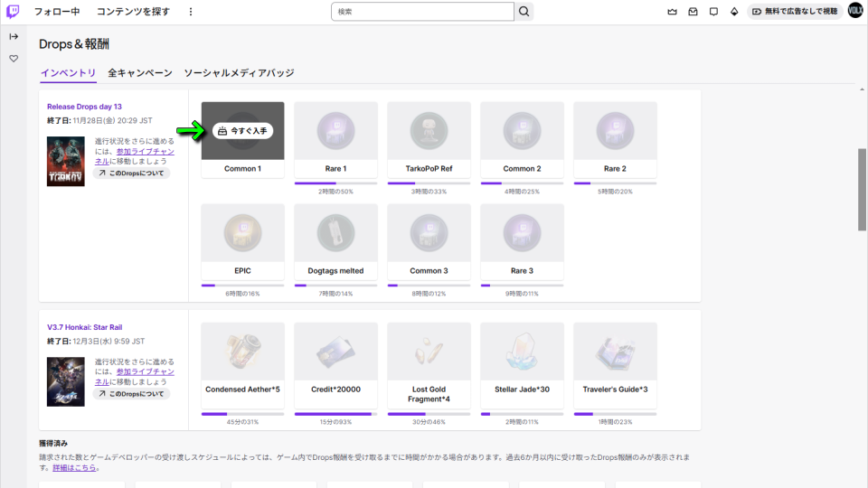Viewport: 868px width, 488px height.
Task: Click the followed channels heart icon
Action: (x=14, y=59)
